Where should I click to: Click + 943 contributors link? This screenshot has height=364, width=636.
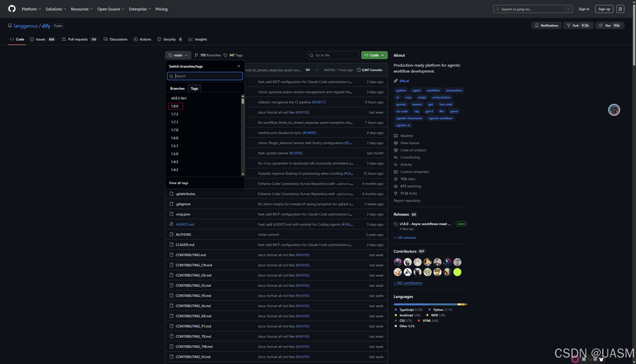(408, 283)
